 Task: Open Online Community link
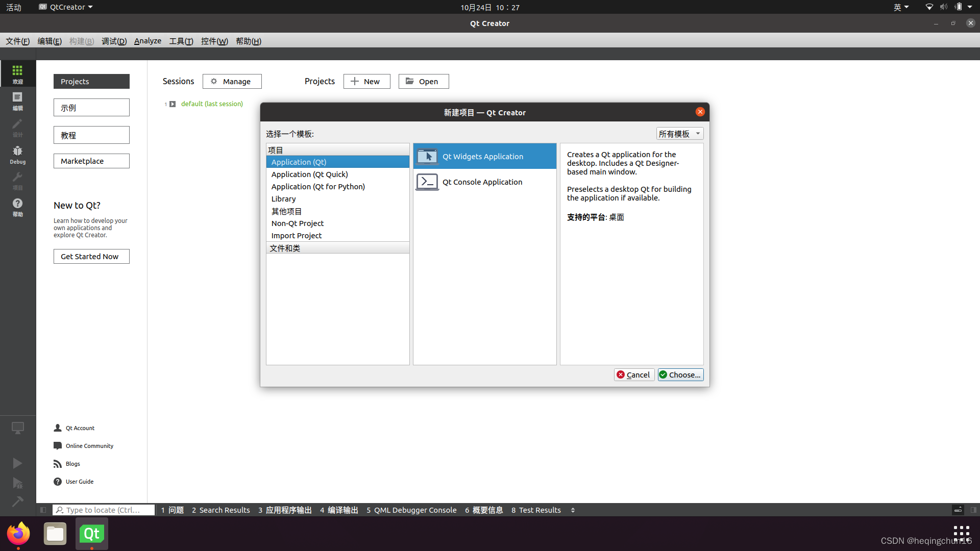pyautogui.click(x=84, y=446)
